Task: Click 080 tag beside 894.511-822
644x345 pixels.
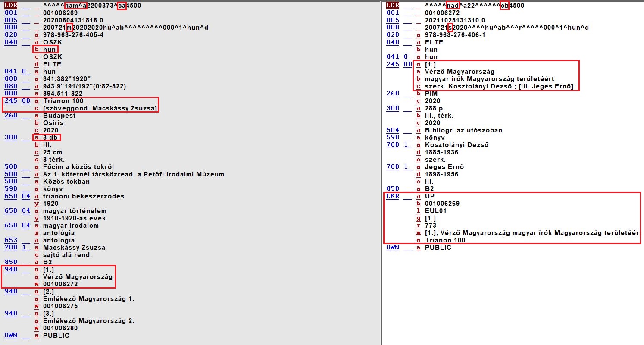Action: (x=11, y=94)
